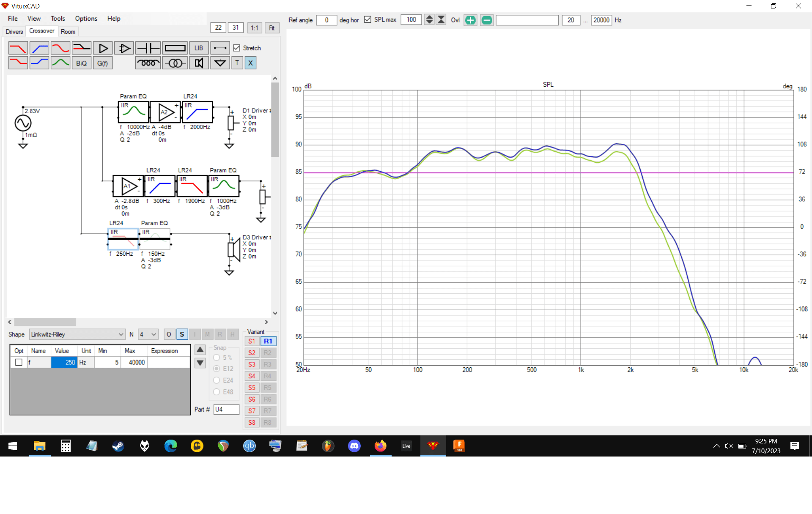Add a ground symbol component
Screen dimensions: 812x514
coord(220,63)
